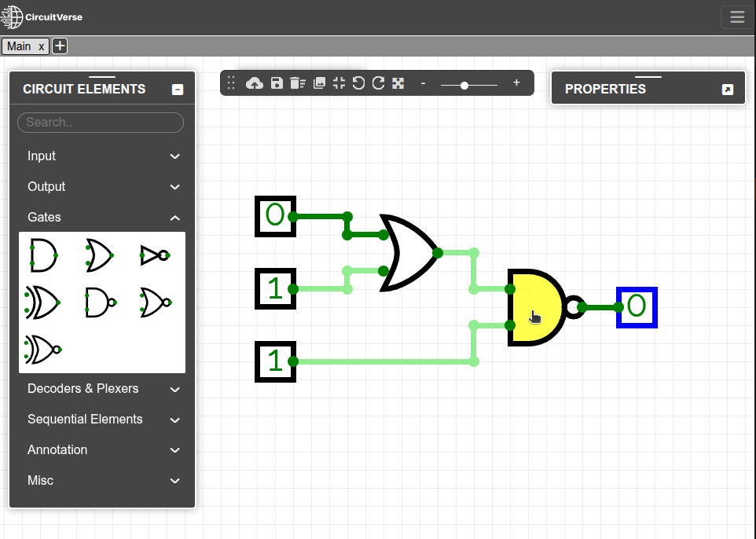
Task: Add a new circuit tab with plus button
Action: [x=60, y=46]
